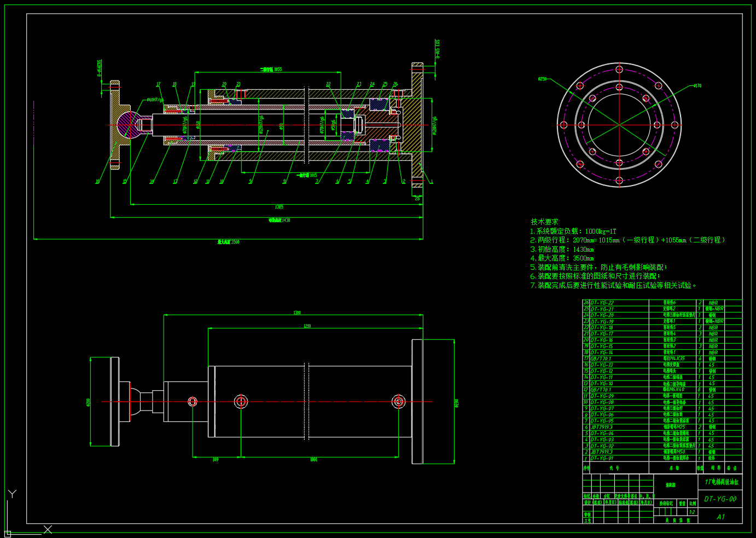Screen dimensions: 756x538
Task: Click part balloon number 1
Action: [432, 182]
